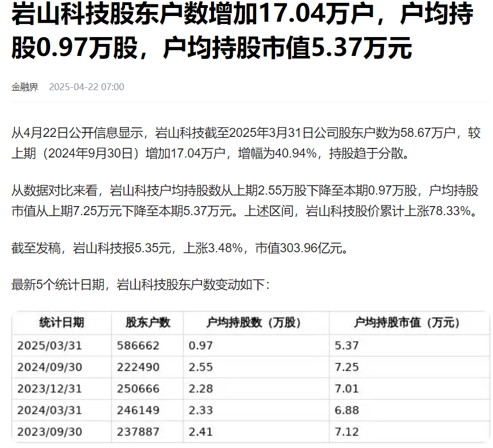
Task: Click shareholder count 586662
Action: pyautogui.click(x=138, y=345)
